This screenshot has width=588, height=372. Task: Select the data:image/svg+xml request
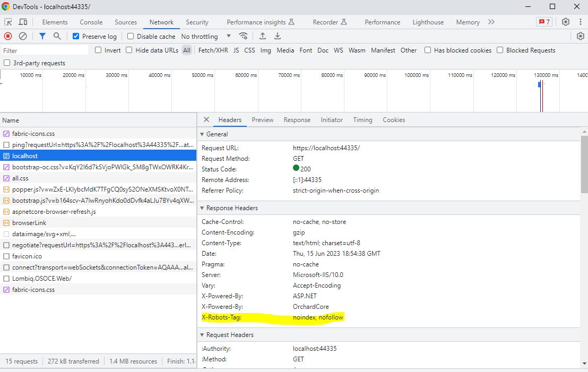point(98,234)
